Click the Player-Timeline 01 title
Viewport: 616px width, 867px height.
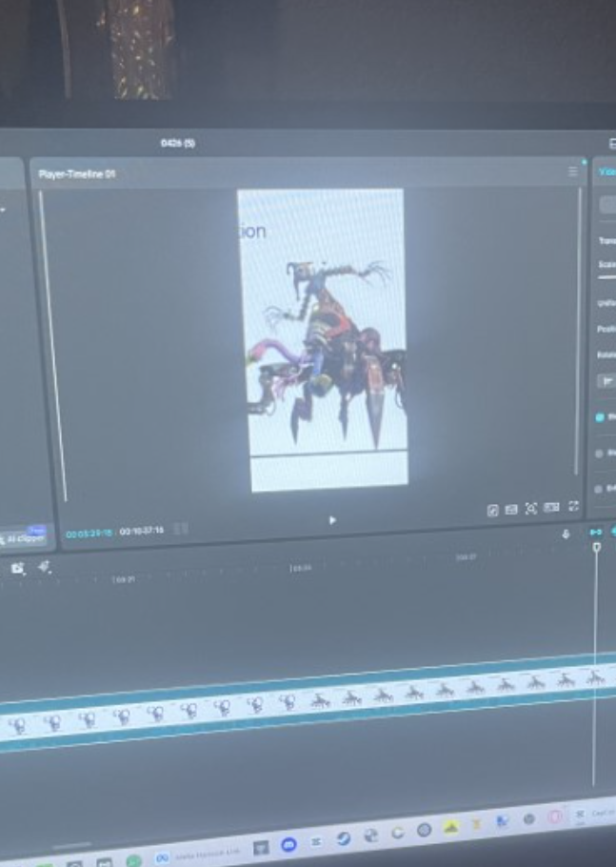point(76,174)
